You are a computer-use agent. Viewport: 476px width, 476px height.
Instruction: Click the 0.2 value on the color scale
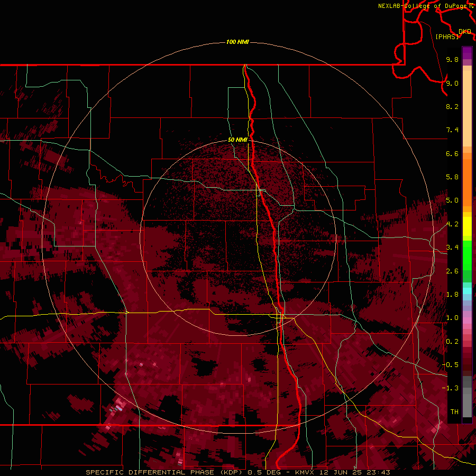pos(452,342)
